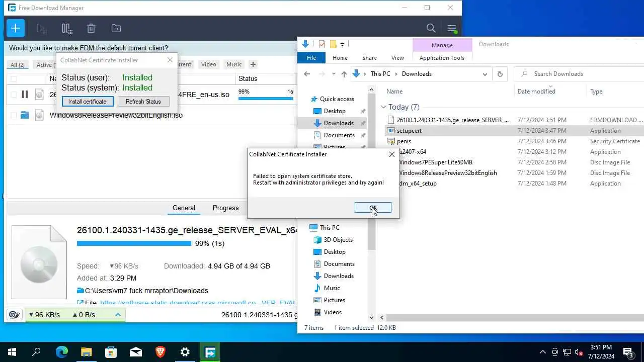
Task: Check the 26100 download row checkbox
Action: (14, 94)
